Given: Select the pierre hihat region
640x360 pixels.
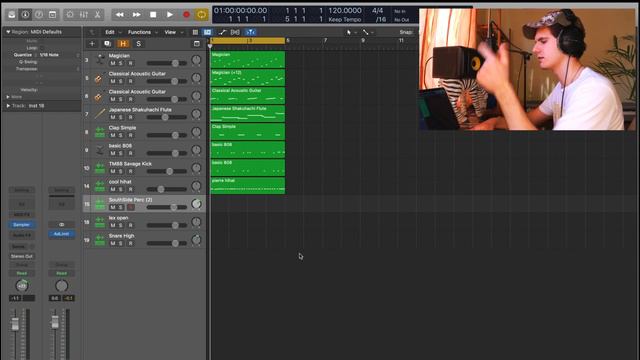Looking at the screenshot, I should [248, 185].
